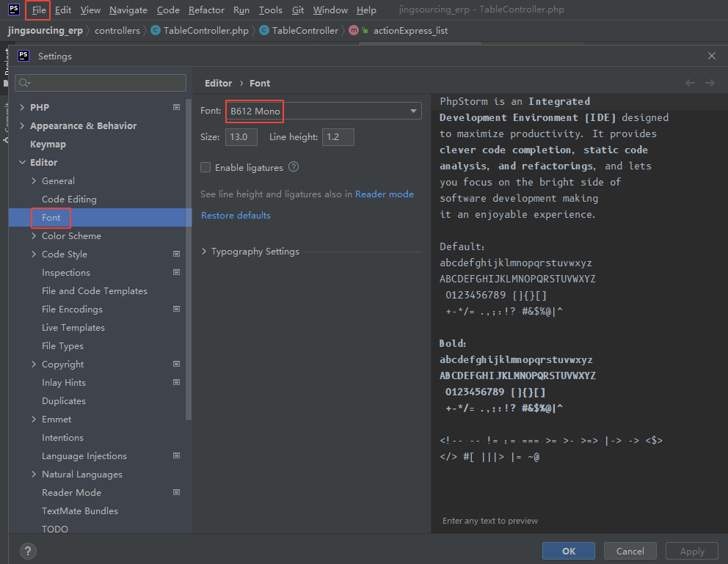
Task: Expand the Color Scheme node
Action: point(34,235)
